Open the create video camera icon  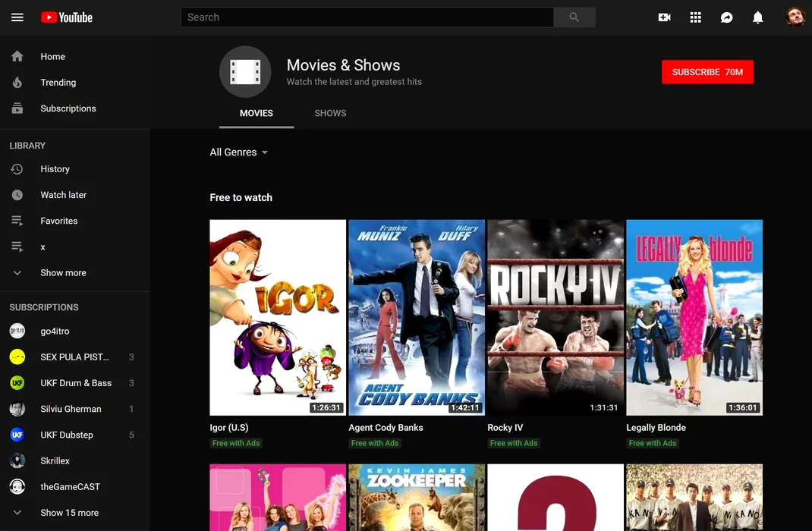point(665,17)
